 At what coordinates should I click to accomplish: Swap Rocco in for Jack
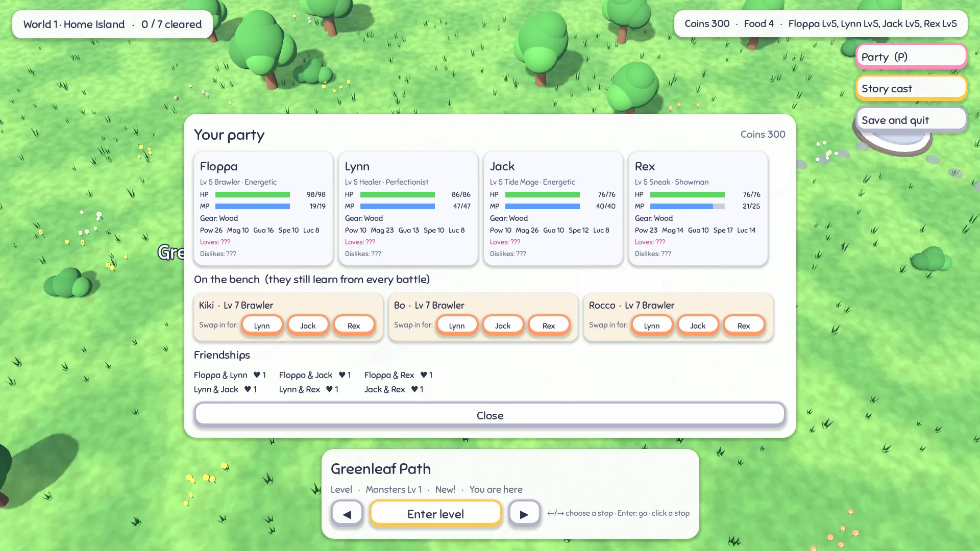(x=698, y=325)
